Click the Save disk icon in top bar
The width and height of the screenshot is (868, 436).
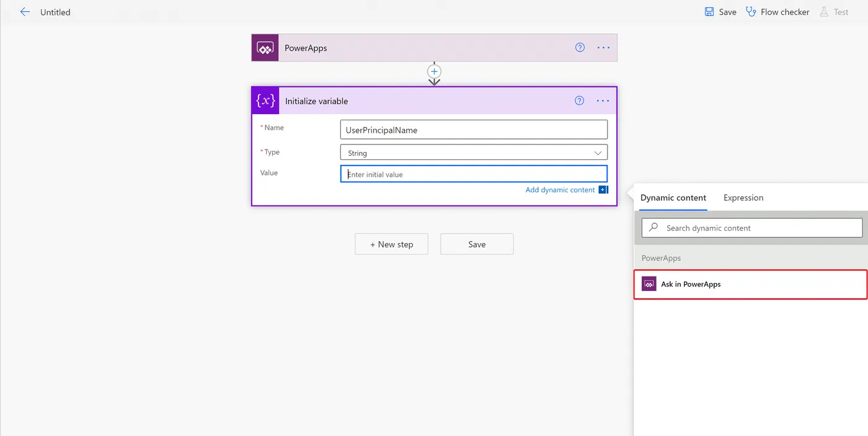(x=709, y=12)
